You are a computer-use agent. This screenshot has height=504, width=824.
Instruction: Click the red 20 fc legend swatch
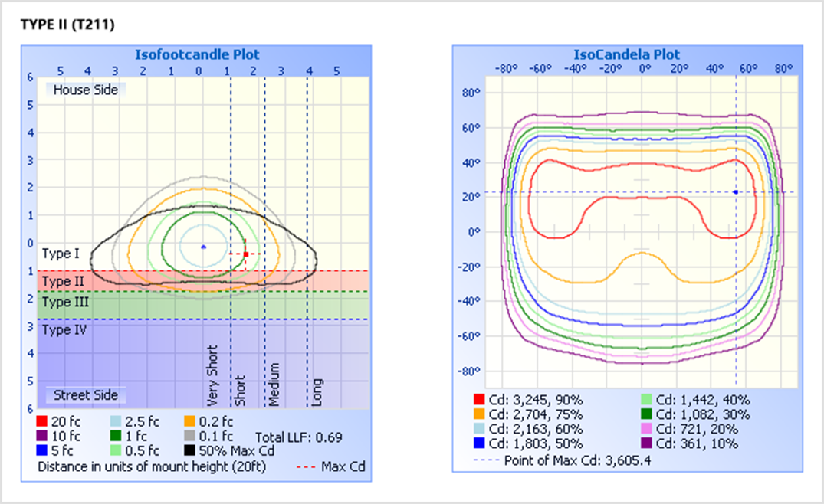41,421
